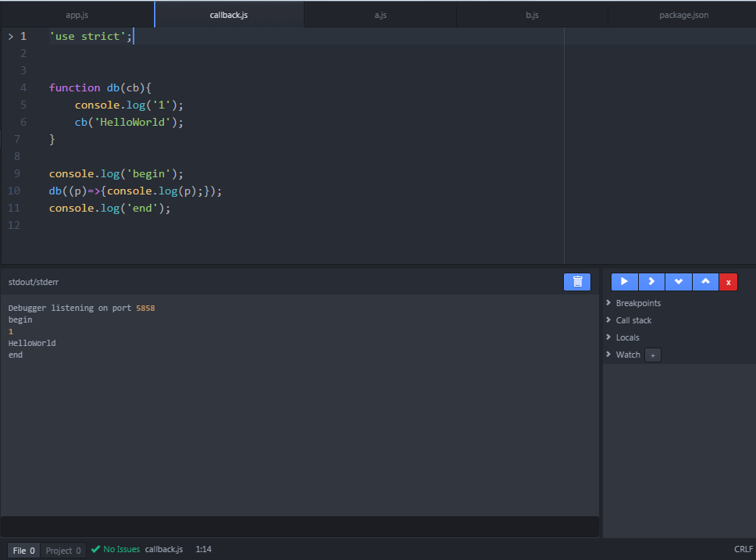Image resolution: width=756 pixels, height=560 pixels.
Task: Click the No Issues checkmark indicator
Action: click(x=115, y=549)
